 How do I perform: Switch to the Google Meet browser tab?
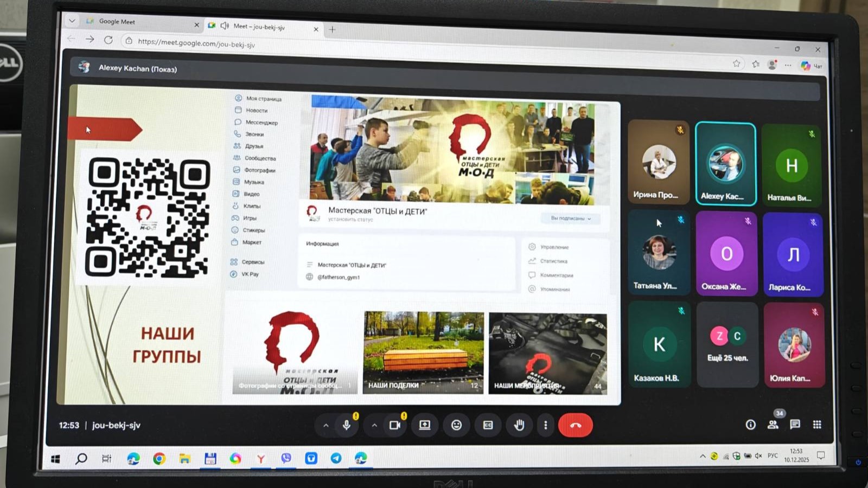point(136,22)
